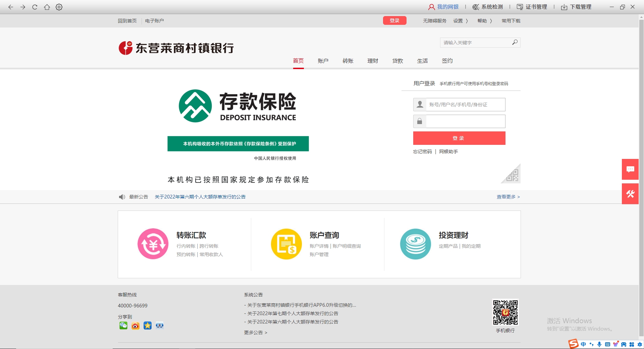Click 定期产品 link
Image resolution: width=644 pixels, height=349 pixels.
click(448, 246)
